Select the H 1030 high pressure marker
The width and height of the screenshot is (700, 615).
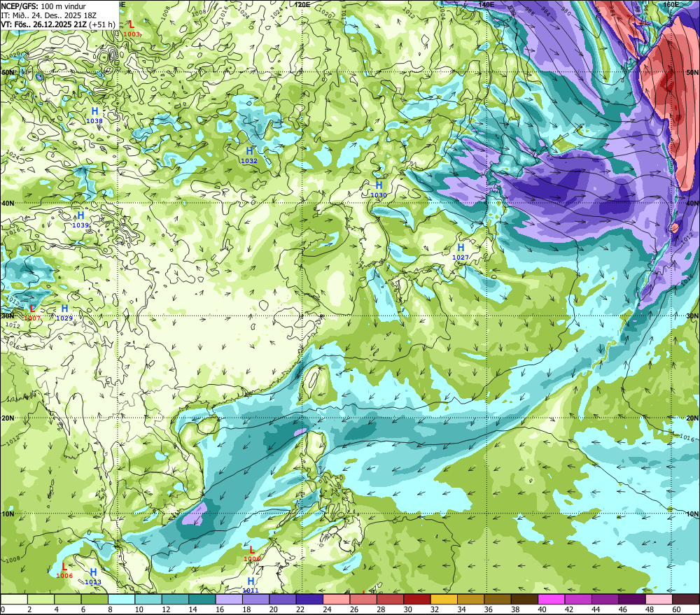[379, 190]
